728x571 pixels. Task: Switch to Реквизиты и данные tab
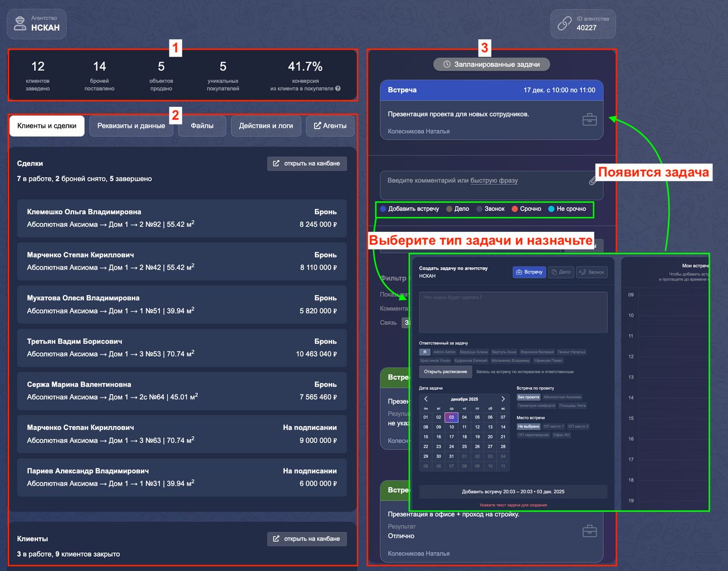[131, 126]
